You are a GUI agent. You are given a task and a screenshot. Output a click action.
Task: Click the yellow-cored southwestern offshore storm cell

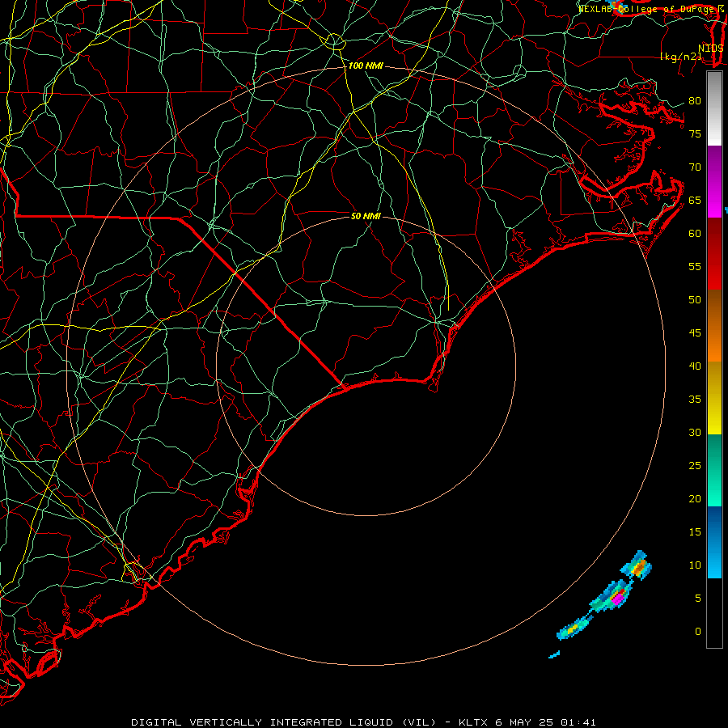(574, 629)
